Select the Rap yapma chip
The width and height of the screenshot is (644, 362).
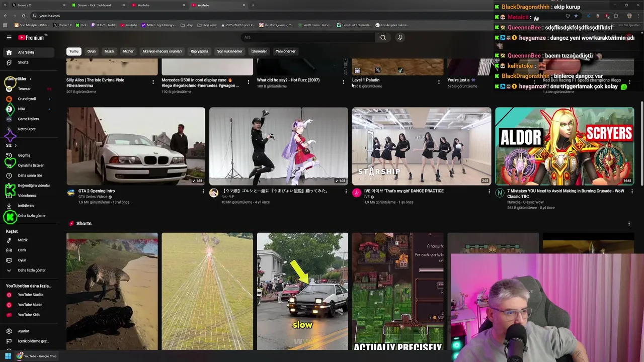[x=199, y=51]
